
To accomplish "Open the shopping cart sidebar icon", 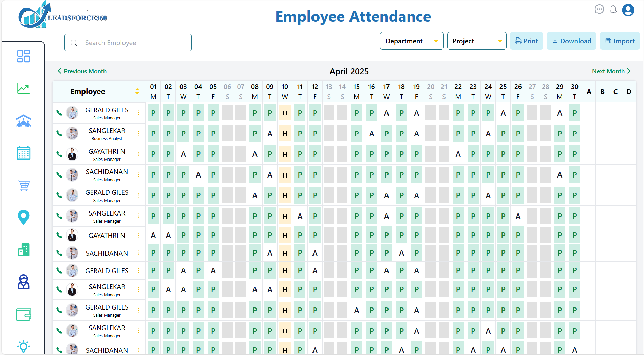I will point(23,185).
